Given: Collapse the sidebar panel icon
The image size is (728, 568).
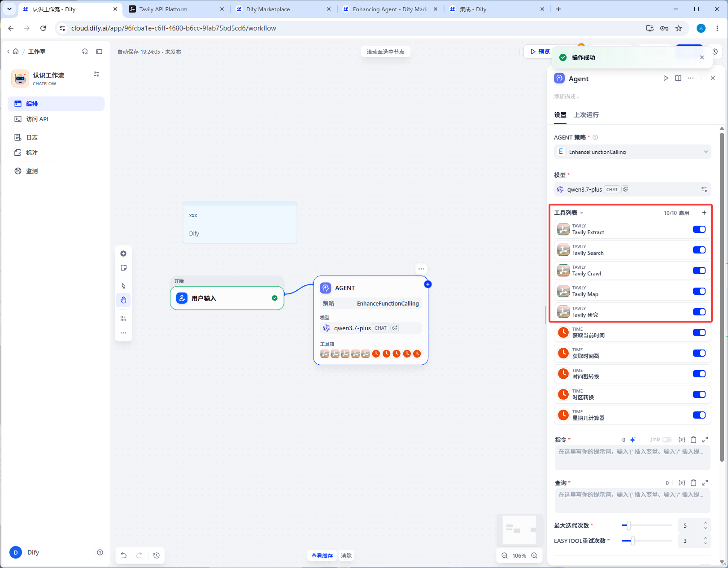Looking at the screenshot, I should pos(99,52).
